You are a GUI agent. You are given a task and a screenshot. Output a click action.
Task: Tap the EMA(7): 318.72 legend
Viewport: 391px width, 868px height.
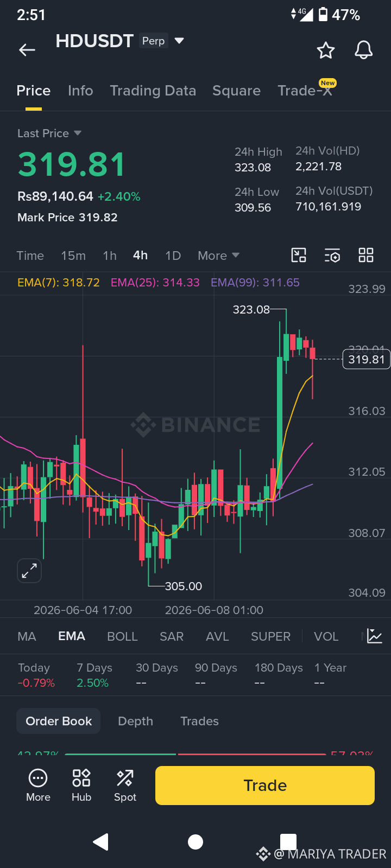(x=59, y=283)
